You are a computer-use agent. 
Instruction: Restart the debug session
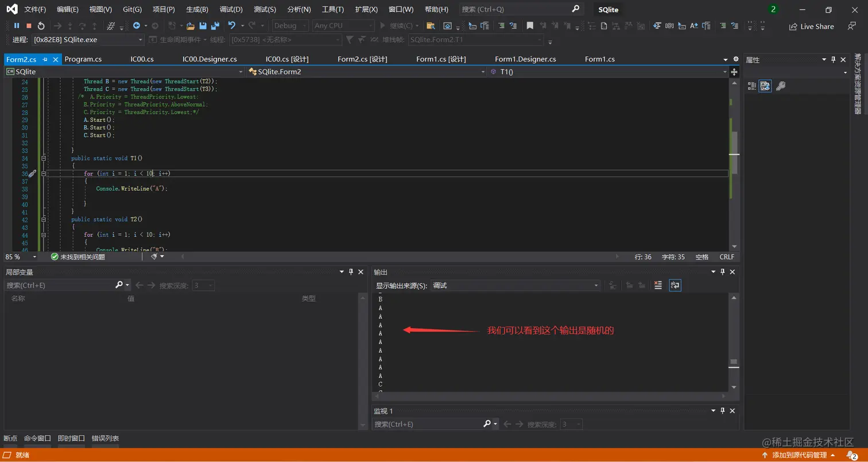click(x=41, y=26)
